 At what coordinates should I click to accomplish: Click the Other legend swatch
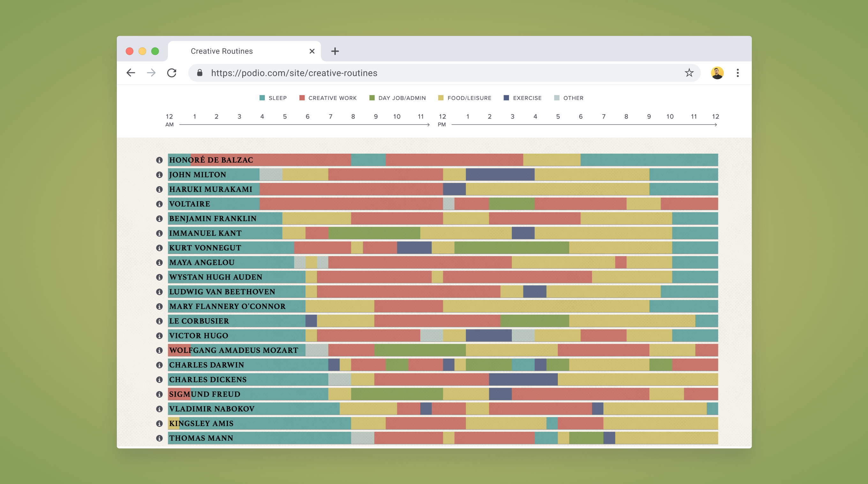[x=557, y=98]
